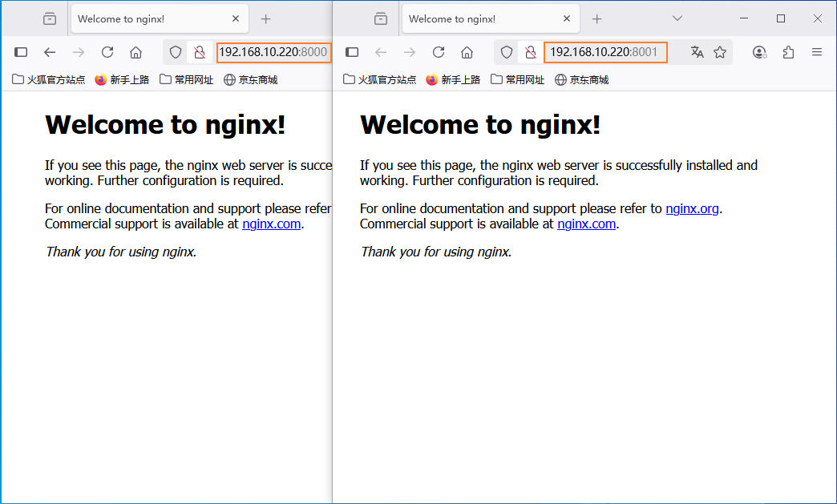Go forward in the right window
Image resolution: width=837 pixels, height=504 pixels.
410,52
